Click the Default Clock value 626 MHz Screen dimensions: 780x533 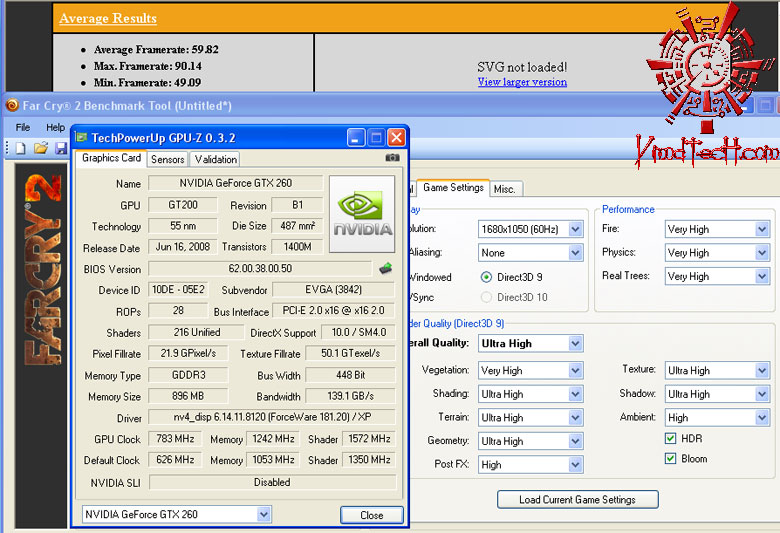click(x=175, y=459)
